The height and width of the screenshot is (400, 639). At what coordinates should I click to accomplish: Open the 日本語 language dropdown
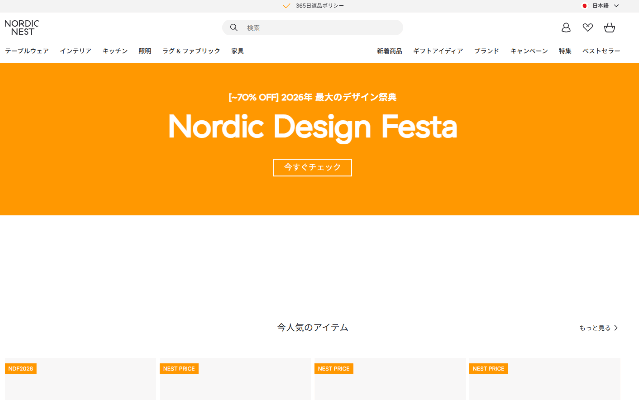coord(605,6)
